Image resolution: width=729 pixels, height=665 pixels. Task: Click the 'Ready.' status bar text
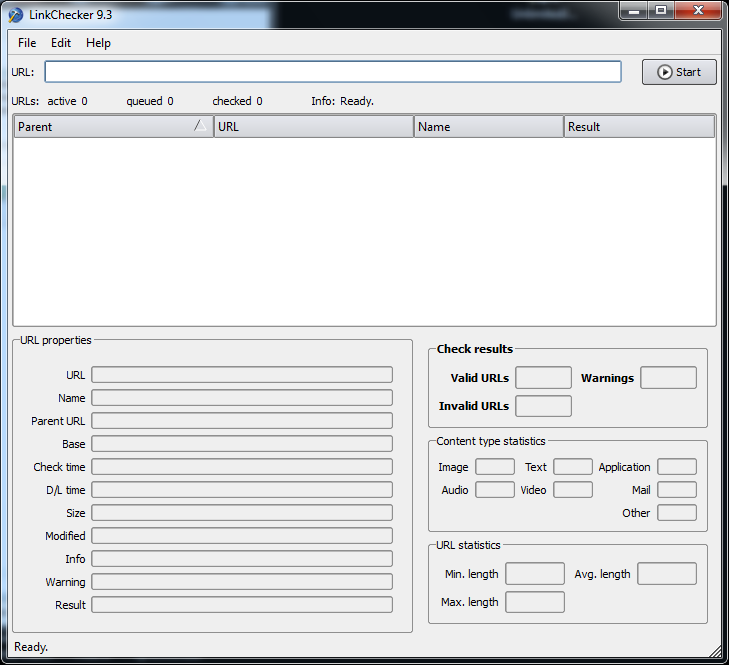(31, 647)
